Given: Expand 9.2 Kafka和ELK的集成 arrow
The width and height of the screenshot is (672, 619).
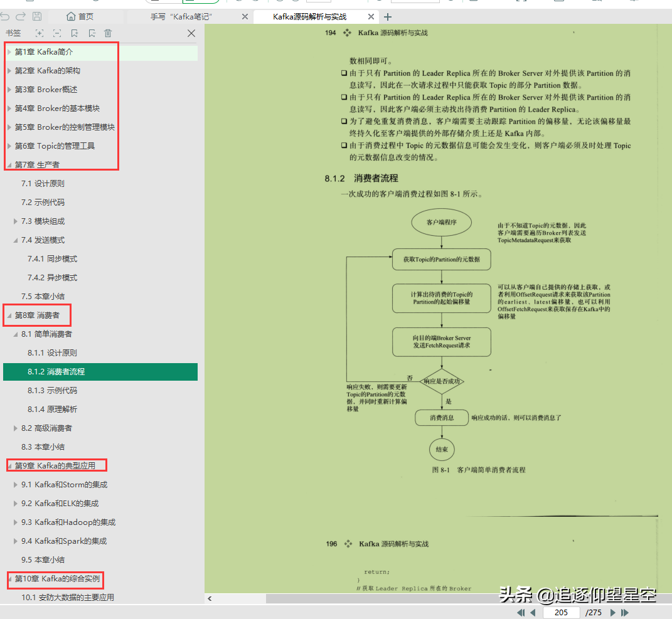Looking at the screenshot, I should click(16, 504).
